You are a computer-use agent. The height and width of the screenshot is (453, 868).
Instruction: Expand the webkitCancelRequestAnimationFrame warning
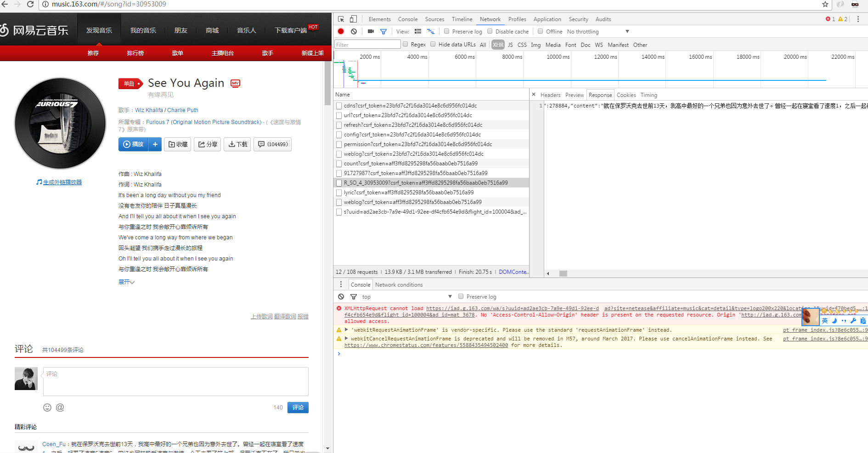pyautogui.click(x=346, y=338)
